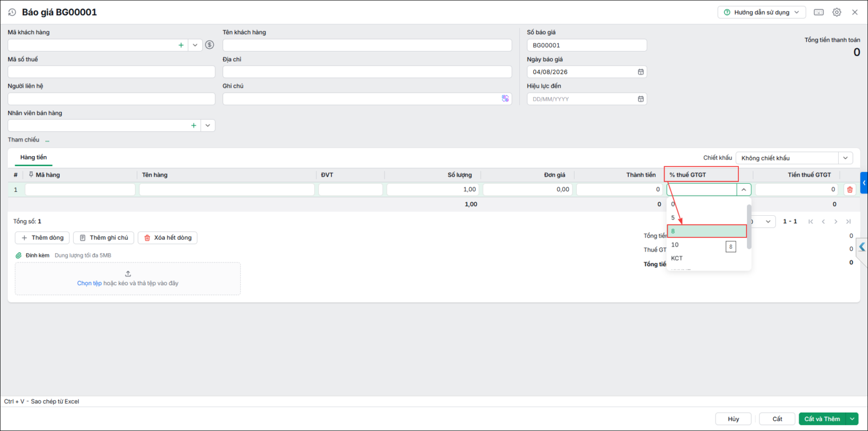Expand the blue side panel tab
This screenshot has width=868, height=431.
click(864, 183)
